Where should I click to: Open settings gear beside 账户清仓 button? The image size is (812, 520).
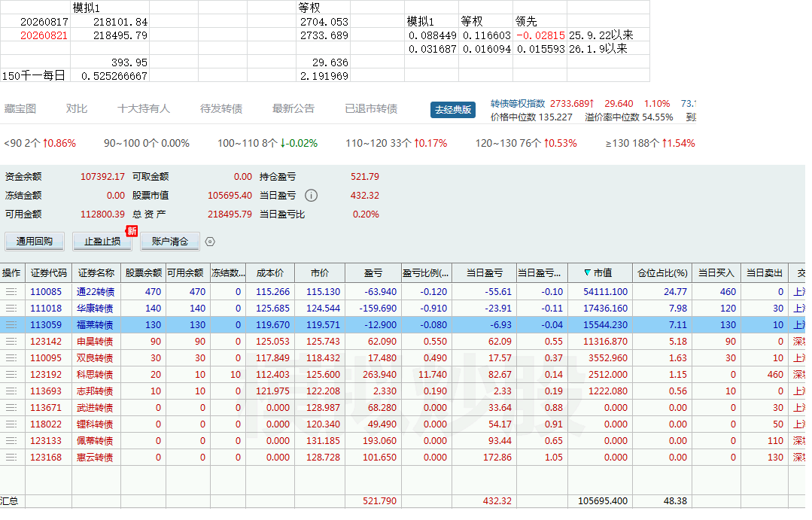click(x=210, y=242)
